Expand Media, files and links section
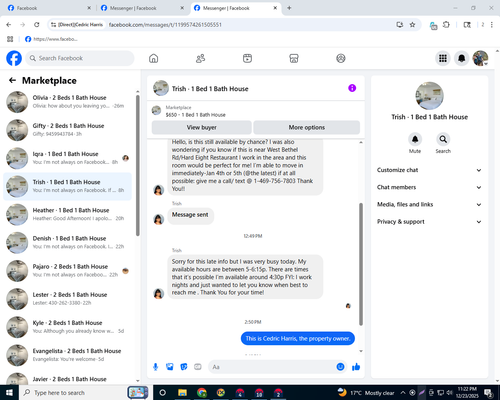 coord(430,205)
